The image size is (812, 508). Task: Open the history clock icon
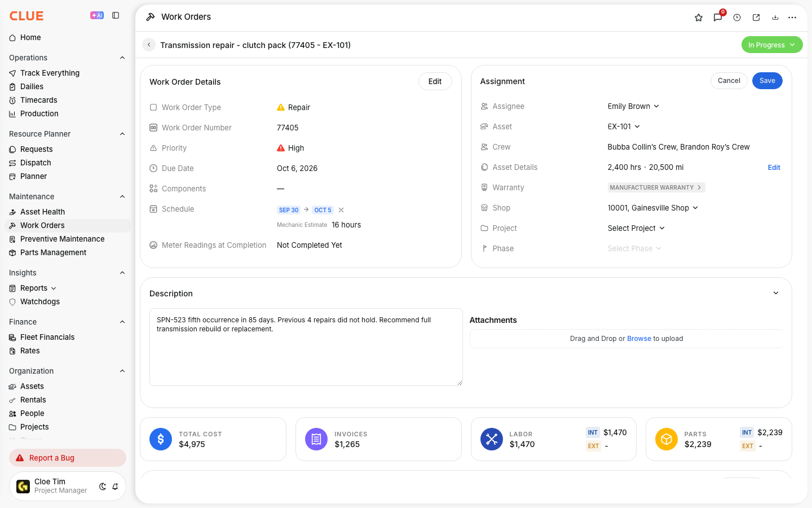coord(737,17)
